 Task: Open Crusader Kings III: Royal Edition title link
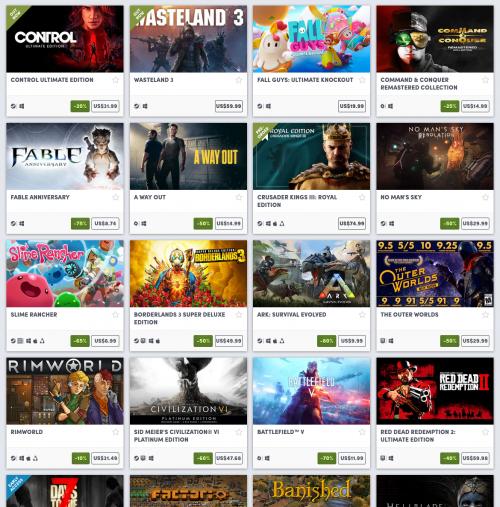coord(297,201)
